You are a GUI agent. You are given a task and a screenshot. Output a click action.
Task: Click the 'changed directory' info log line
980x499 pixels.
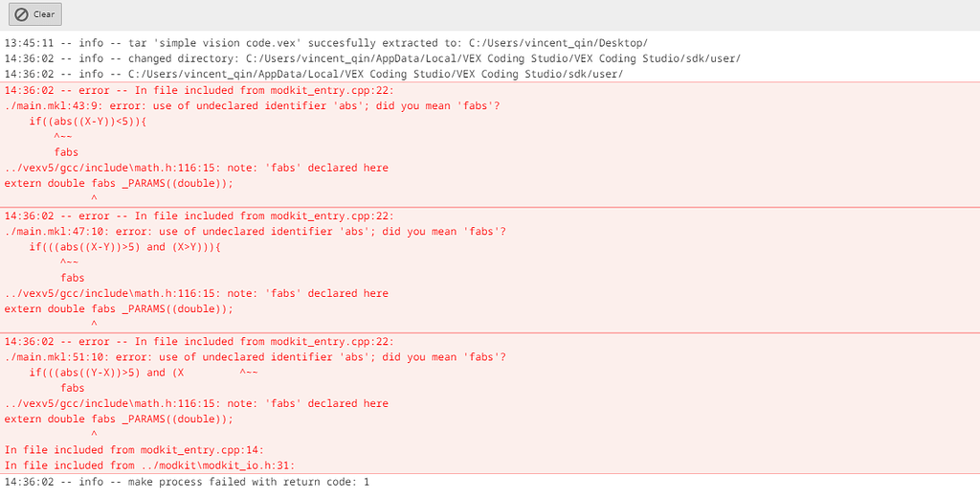point(372,58)
